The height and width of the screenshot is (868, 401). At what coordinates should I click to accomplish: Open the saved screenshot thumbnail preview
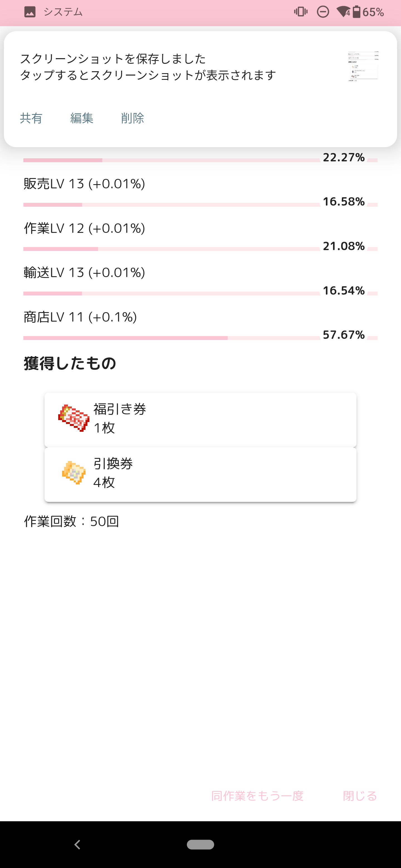363,66
